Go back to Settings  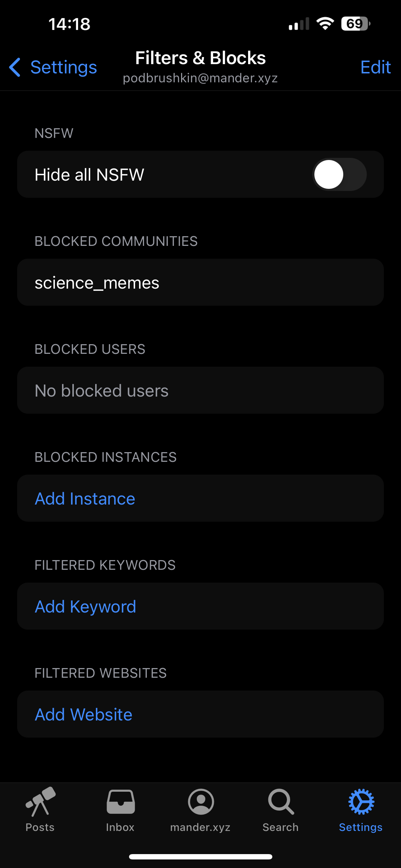(x=63, y=67)
